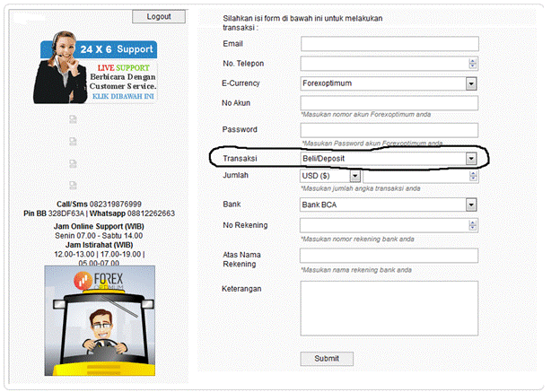Viewport: 560px width, 392px height.
Task: Focus the Email input field
Action: click(x=389, y=44)
